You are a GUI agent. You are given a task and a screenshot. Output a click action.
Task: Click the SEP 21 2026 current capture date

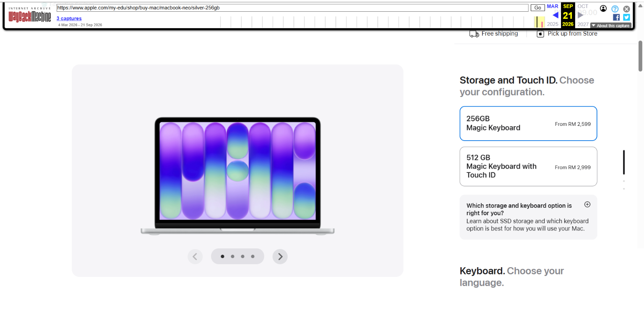pos(568,15)
